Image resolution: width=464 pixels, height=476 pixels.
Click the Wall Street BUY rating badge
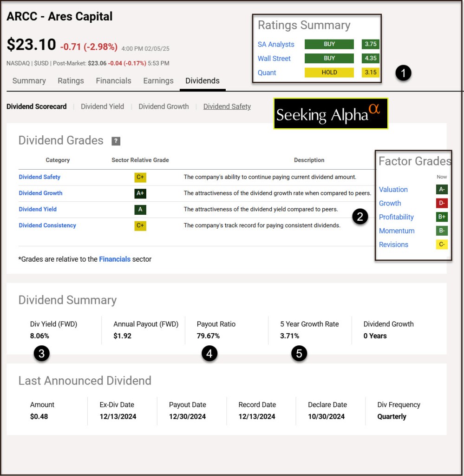(x=329, y=59)
